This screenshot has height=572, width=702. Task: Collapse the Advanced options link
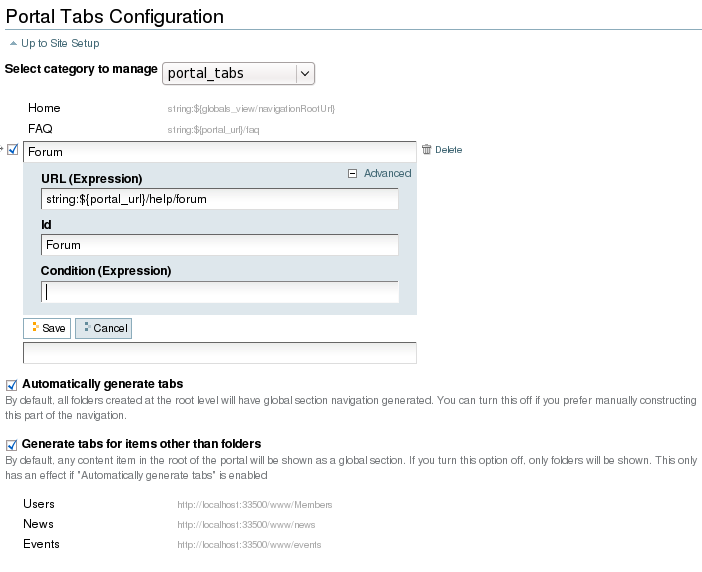pos(387,173)
